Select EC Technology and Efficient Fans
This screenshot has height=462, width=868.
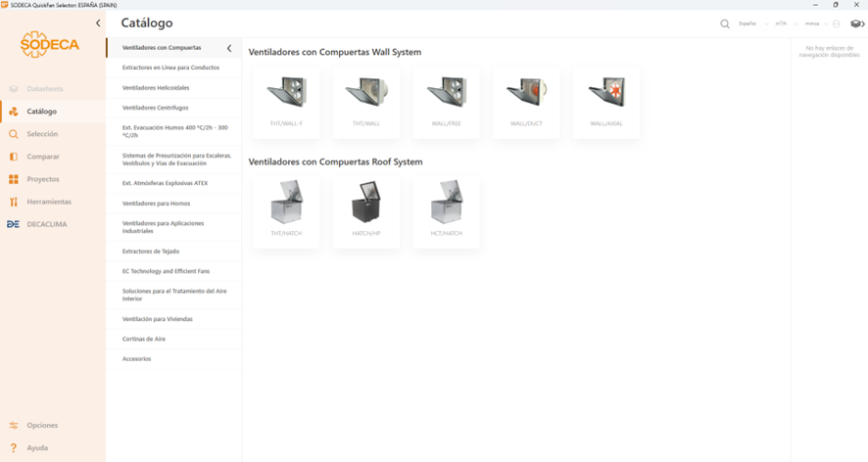[173, 271]
